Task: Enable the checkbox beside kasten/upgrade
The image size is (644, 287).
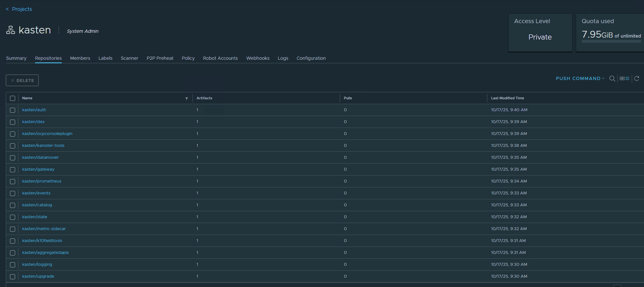Action: 13,277
